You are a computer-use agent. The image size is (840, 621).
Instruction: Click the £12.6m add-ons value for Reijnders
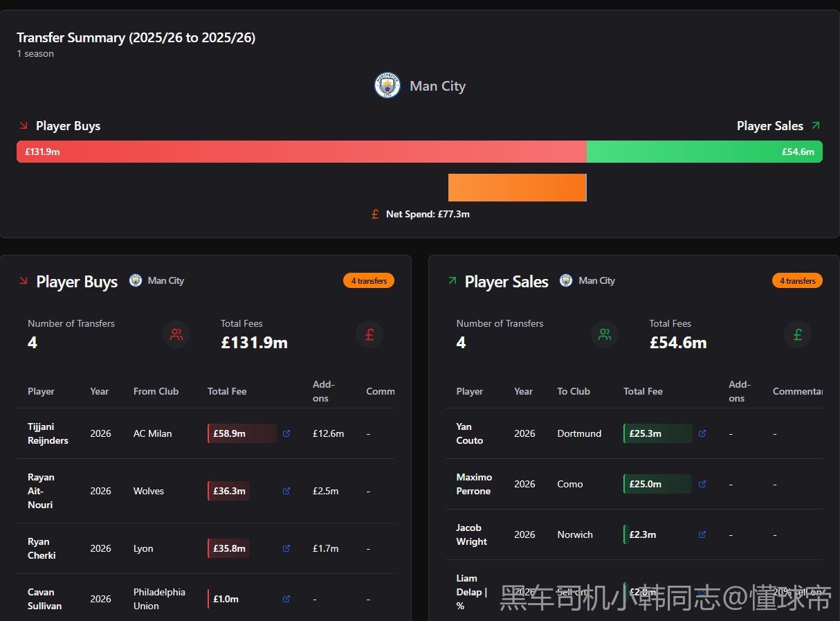tap(328, 433)
